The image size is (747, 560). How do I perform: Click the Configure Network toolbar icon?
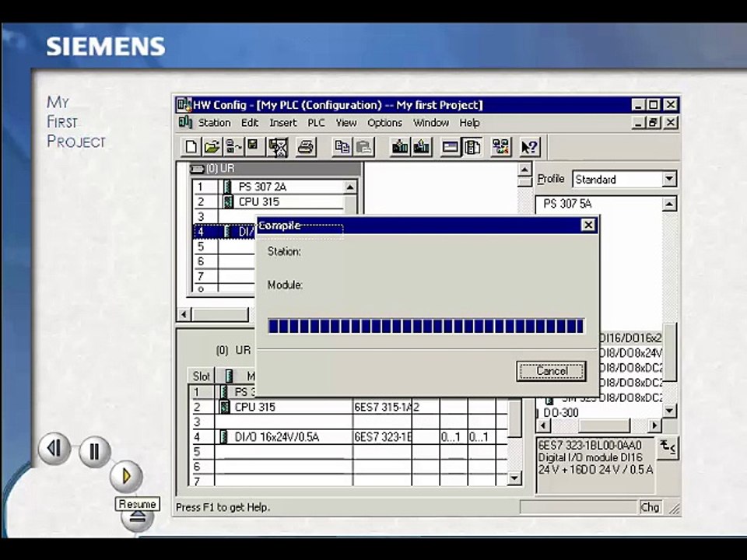tap(500, 147)
